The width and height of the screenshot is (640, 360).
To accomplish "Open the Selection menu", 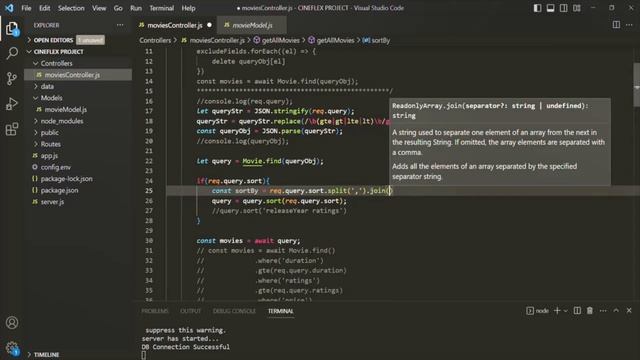I will point(71,8).
